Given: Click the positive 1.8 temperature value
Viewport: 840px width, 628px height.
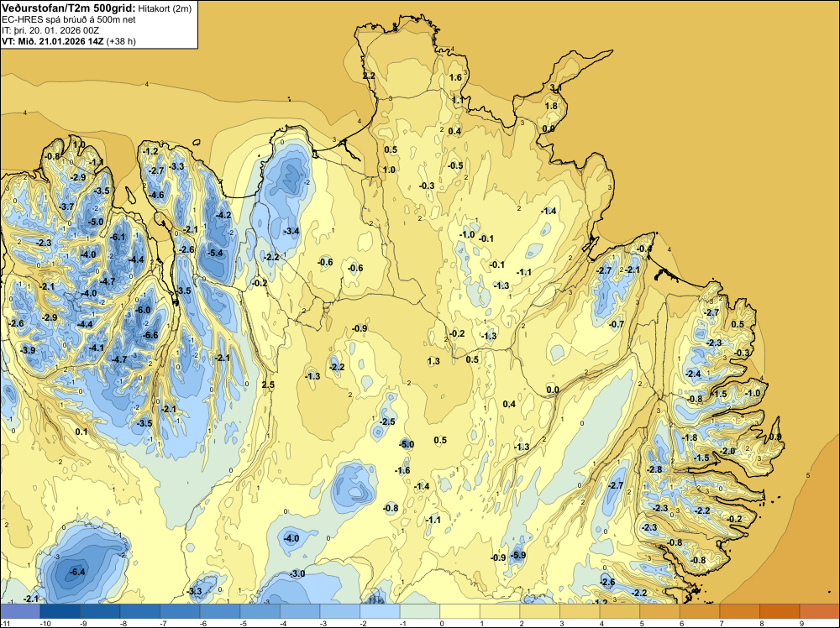Looking at the screenshot, I should [551, 106].
